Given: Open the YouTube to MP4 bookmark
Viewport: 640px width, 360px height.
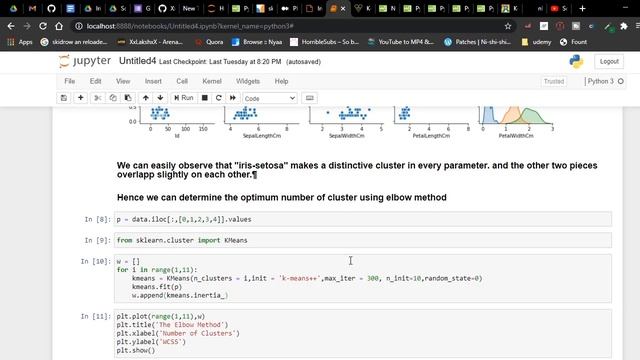Looking at the screenshot, I should pos(401,42).
